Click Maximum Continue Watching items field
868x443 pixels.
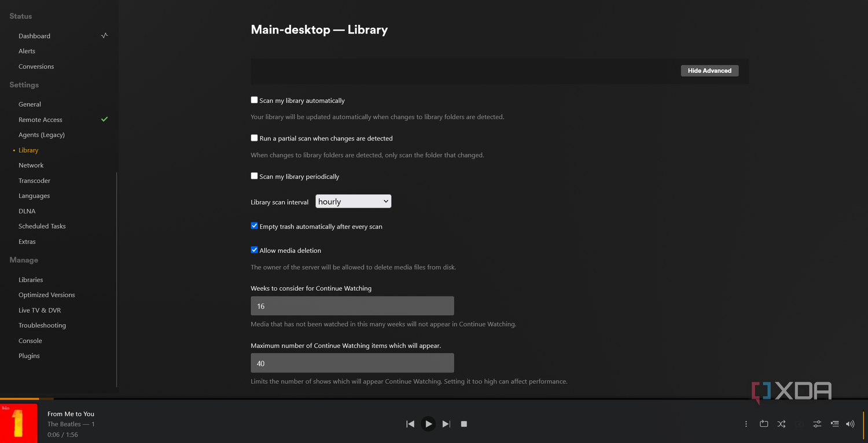(352, 363)
